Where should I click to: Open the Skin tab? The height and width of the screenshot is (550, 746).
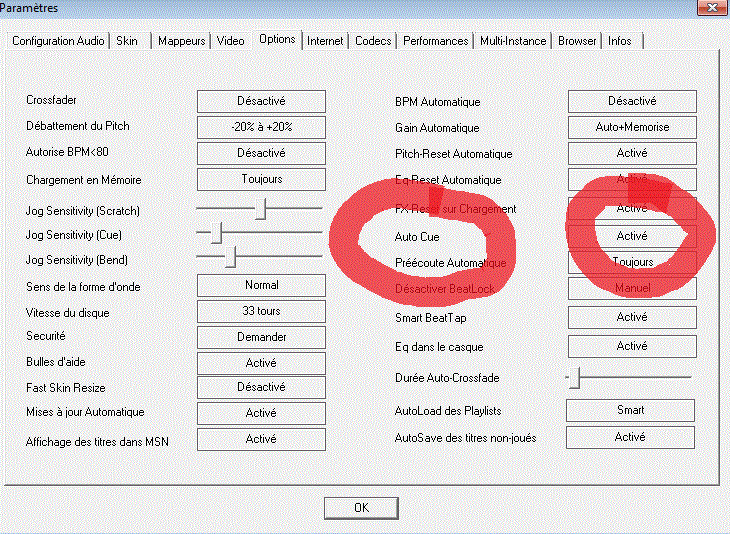point(127,41)
